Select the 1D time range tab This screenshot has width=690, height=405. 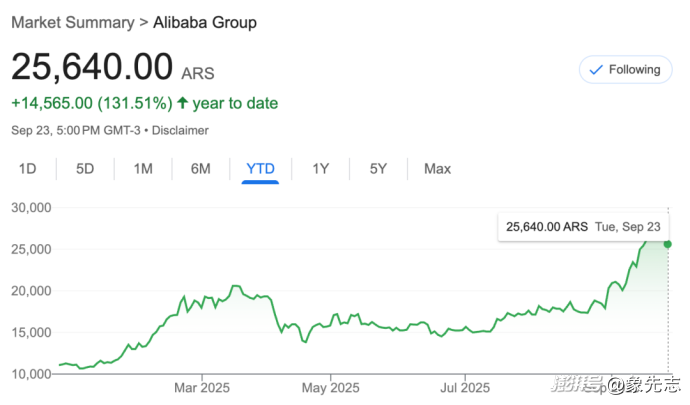pyautogui.click(x=28, y=169)
